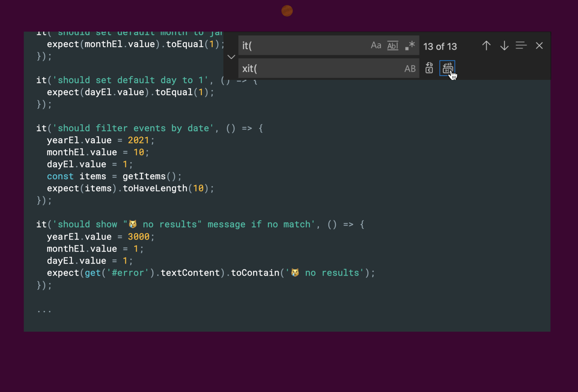
Task: Click the Replace single match icon
Action: pos(429,68)
